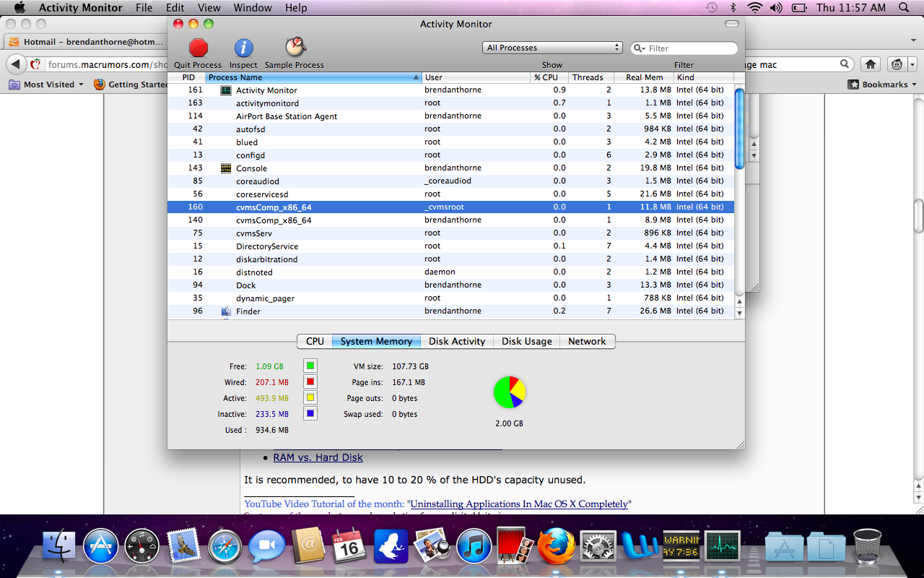
Task: Open Console from the Dock
Action: click(x=681, y=547)
